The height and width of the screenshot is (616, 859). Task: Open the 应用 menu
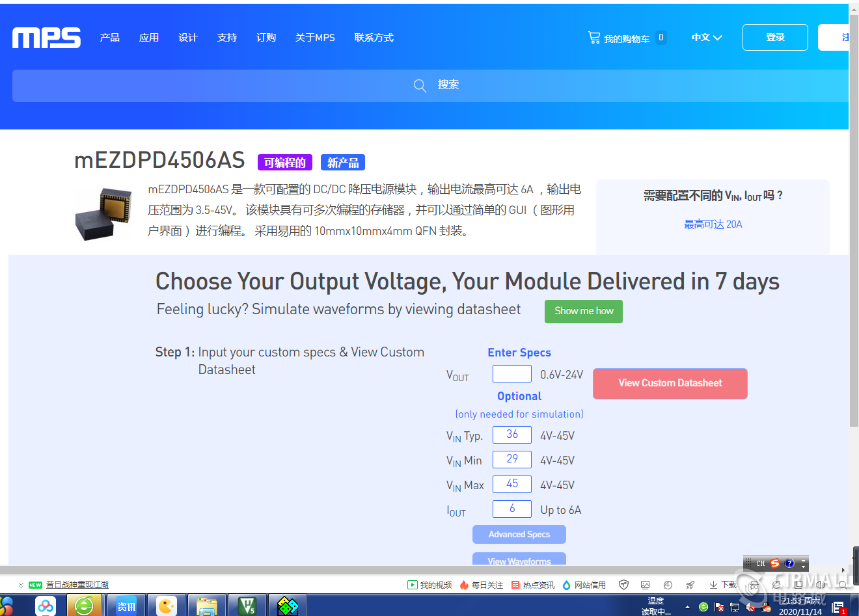[149, 38]
